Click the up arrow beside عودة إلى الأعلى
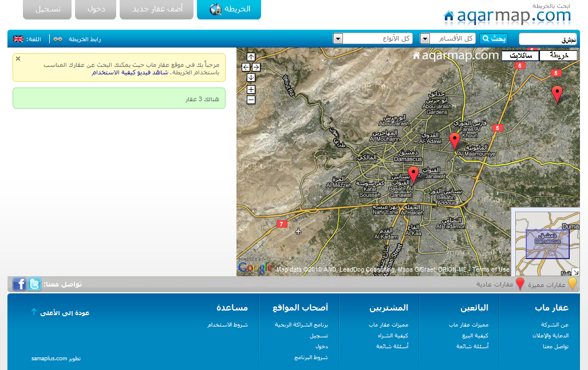The image size is (588, 370). pos(34,312)
